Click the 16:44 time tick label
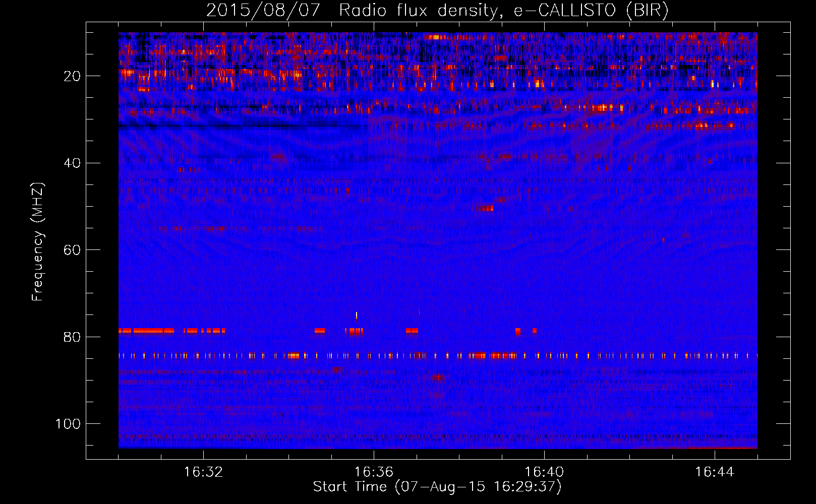This screenshot has height=504, width=816. click(715, 472)
